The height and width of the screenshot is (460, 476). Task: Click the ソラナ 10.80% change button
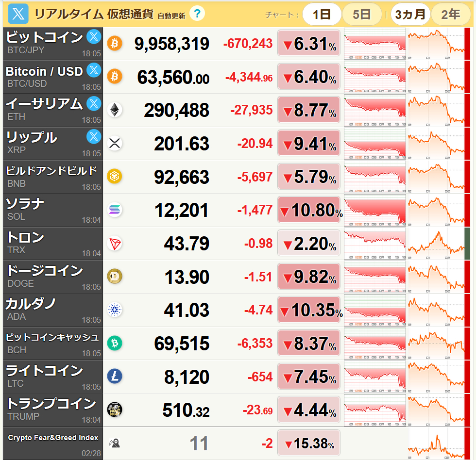pos(309,210)
